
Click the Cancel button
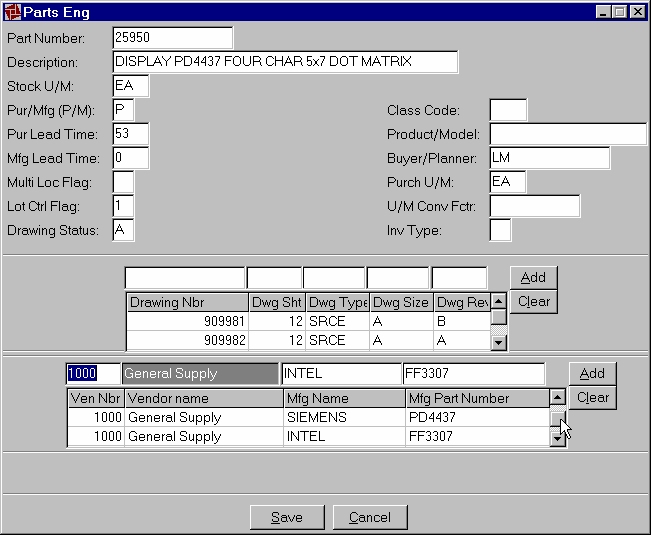tap(370, 517)
